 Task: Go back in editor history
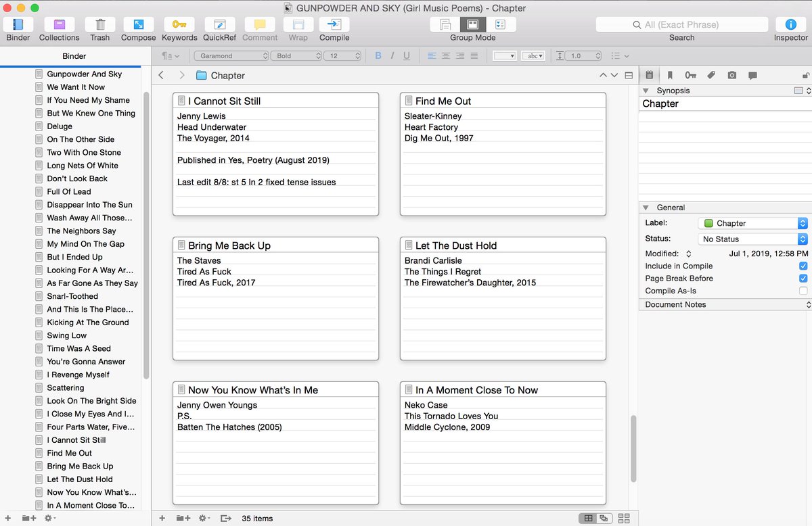click(x=161, y=75)
